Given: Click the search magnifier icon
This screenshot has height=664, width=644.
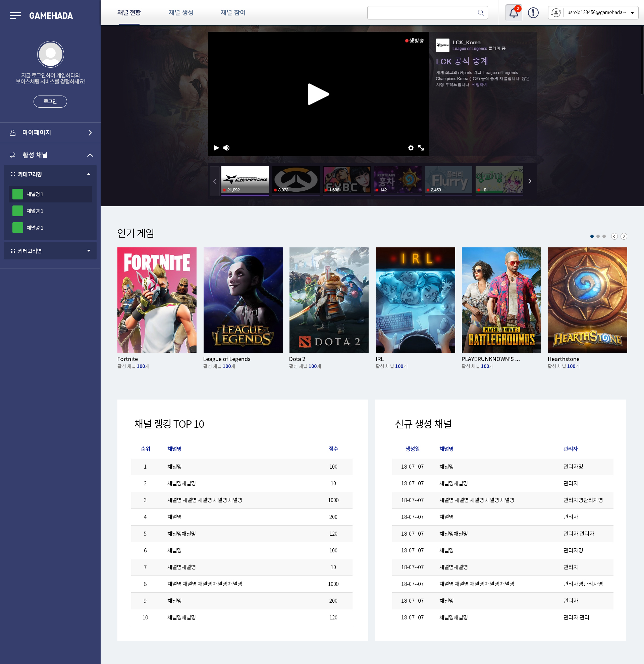Looking at the screenshot, I should pos(481,12).
